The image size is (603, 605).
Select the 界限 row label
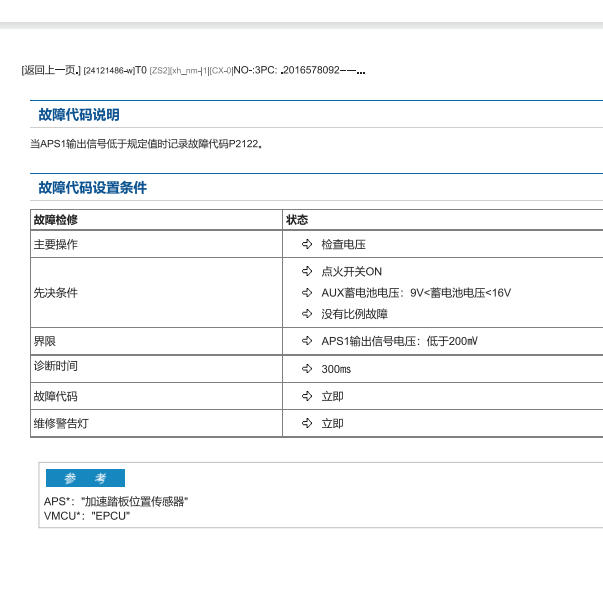45,341
